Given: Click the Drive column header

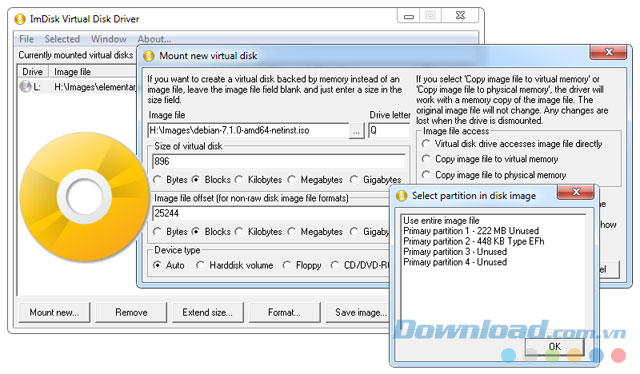Looking at the screenshot, I should click(x=33, y=72).
